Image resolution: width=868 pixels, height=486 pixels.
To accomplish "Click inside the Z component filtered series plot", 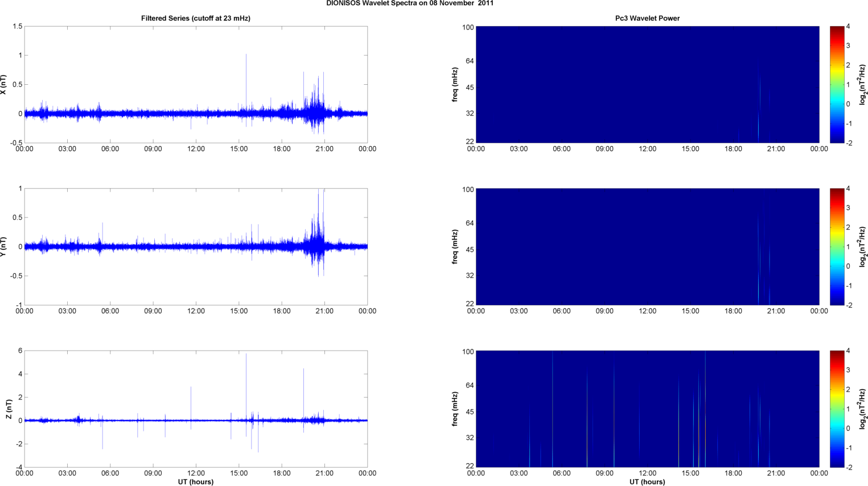I will coord(196,409).
